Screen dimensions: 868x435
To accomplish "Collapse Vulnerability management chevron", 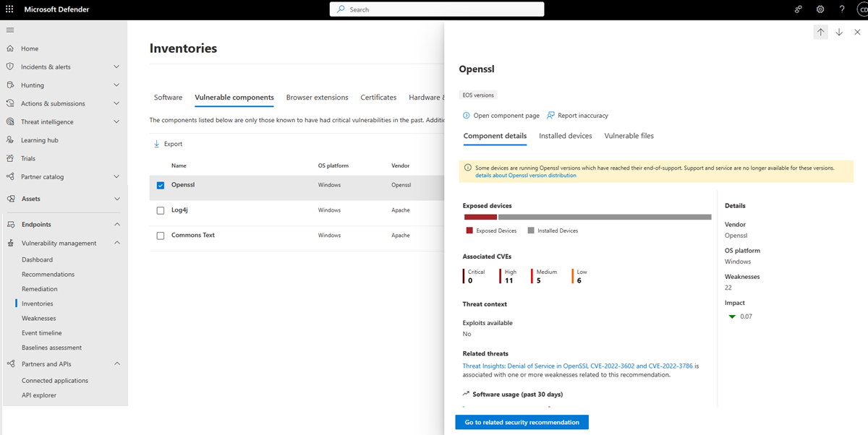I will (x=117, y=244).
